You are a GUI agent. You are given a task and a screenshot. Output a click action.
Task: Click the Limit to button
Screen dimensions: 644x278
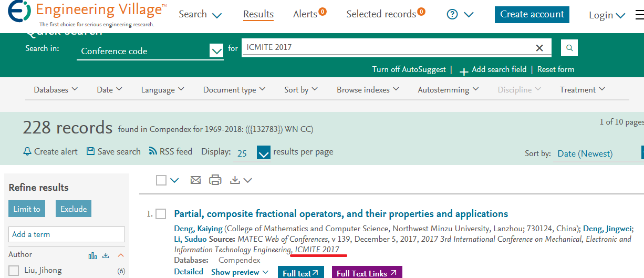pyautogui.click(x=27, y=209)
